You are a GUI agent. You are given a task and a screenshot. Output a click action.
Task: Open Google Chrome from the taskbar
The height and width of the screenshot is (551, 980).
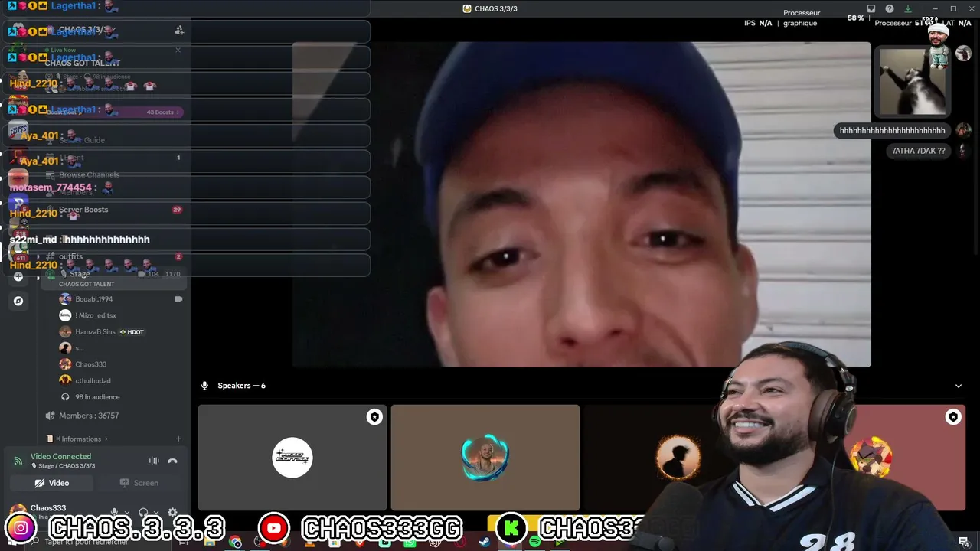click(235, 543)
